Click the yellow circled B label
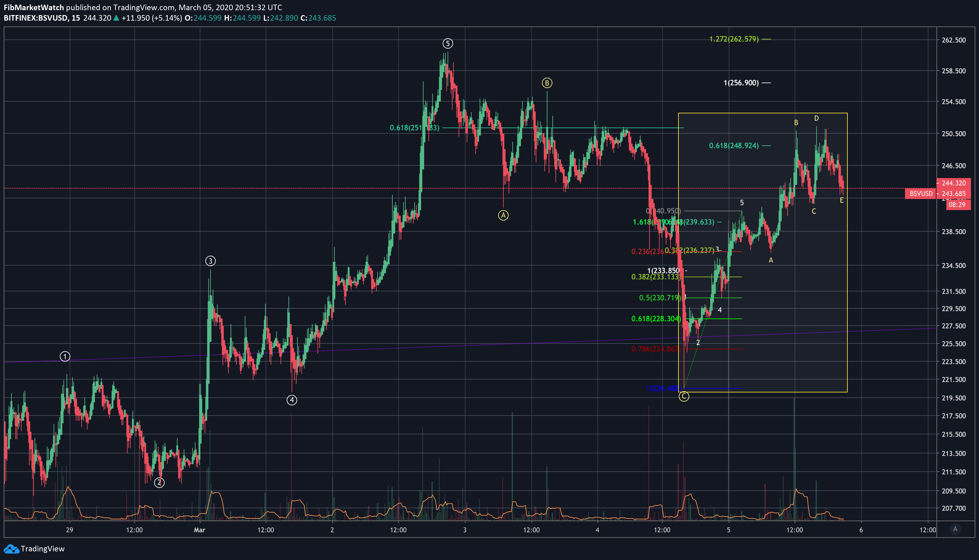 tap(547, 83)
